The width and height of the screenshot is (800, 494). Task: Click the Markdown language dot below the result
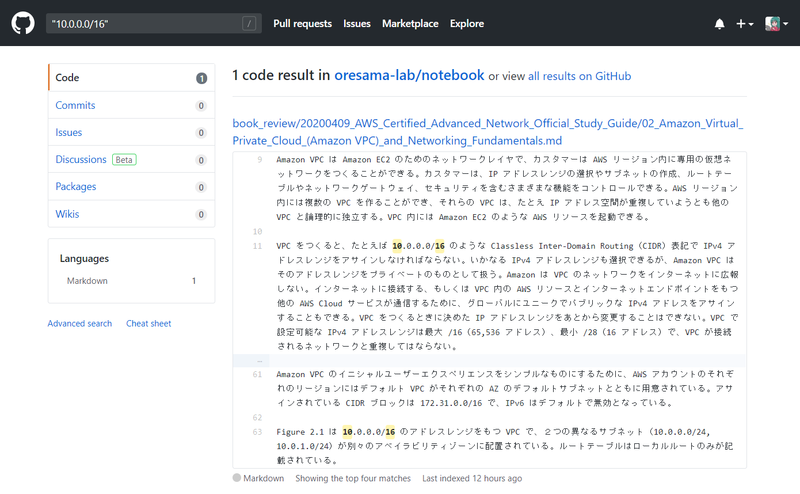pyautogui.click(x=237, y=478)
